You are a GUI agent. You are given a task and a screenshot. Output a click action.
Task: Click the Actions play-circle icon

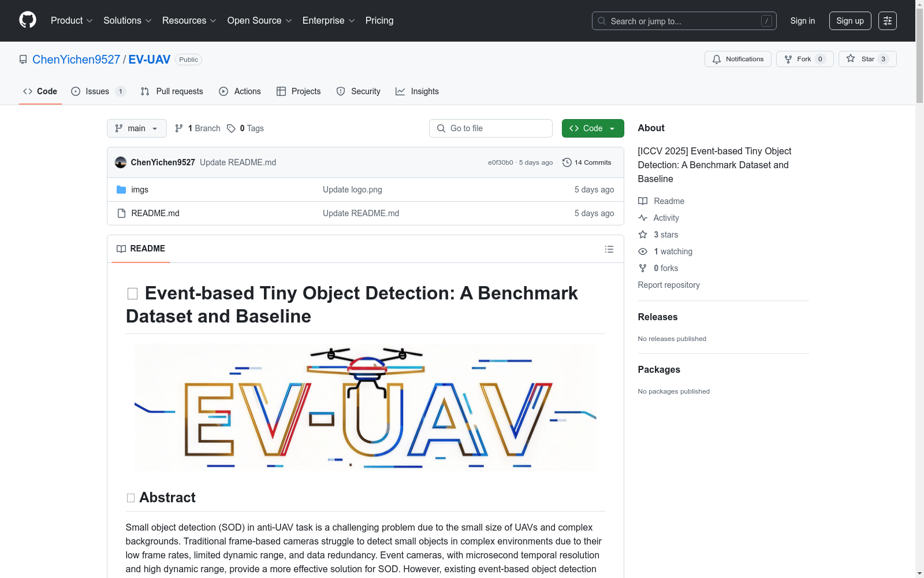coord(223,91)
